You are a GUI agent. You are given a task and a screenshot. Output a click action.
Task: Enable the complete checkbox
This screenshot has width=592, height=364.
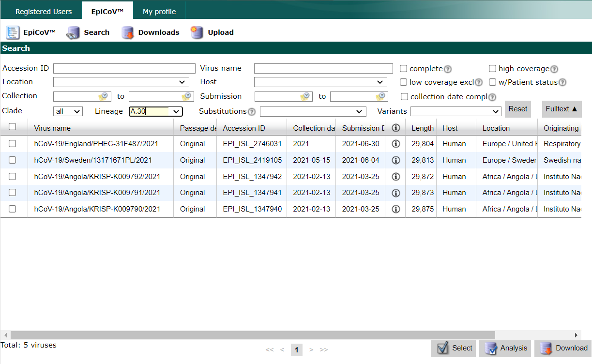click(404, 69)
